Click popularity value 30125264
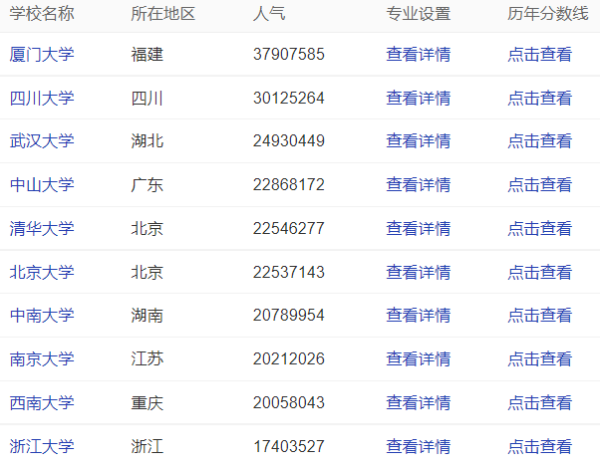The width and height of the screenshot is (600, 465). tap(289, 98)
